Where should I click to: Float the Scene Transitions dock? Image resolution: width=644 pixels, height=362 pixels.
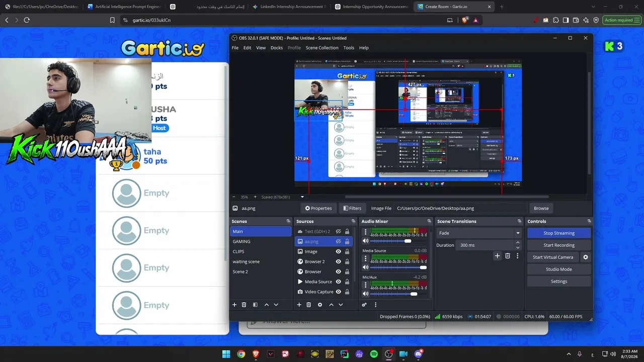pyautogui.click(x=519, y=221)
